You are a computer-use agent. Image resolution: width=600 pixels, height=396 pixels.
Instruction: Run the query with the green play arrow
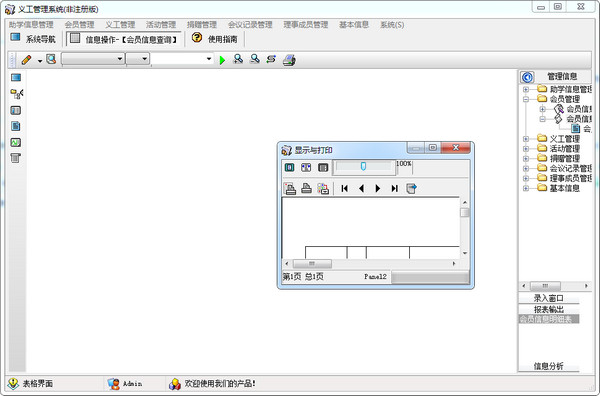tap(222, 60)
